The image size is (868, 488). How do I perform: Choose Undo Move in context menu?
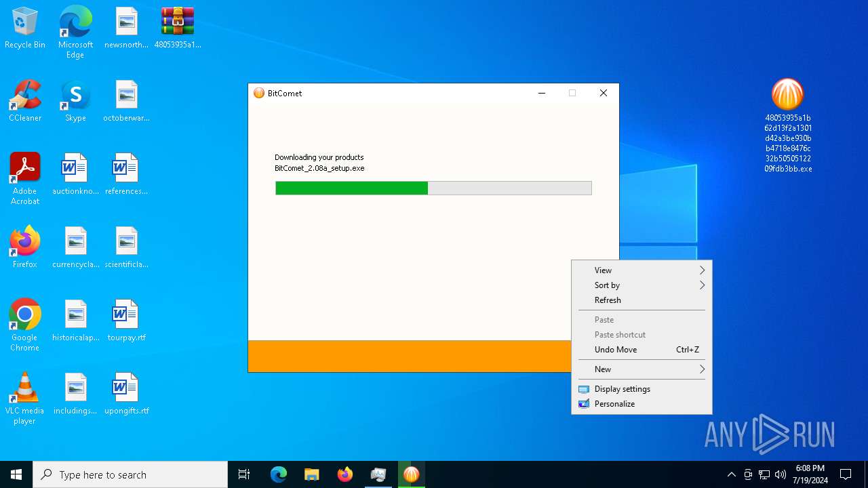tap(642, 350)
